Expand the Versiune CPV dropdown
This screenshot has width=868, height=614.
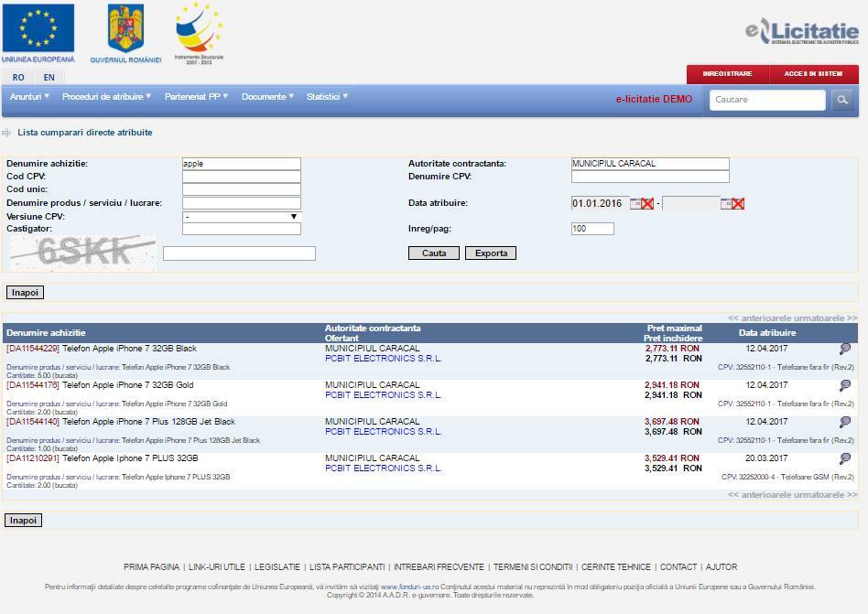click(242, 217)
